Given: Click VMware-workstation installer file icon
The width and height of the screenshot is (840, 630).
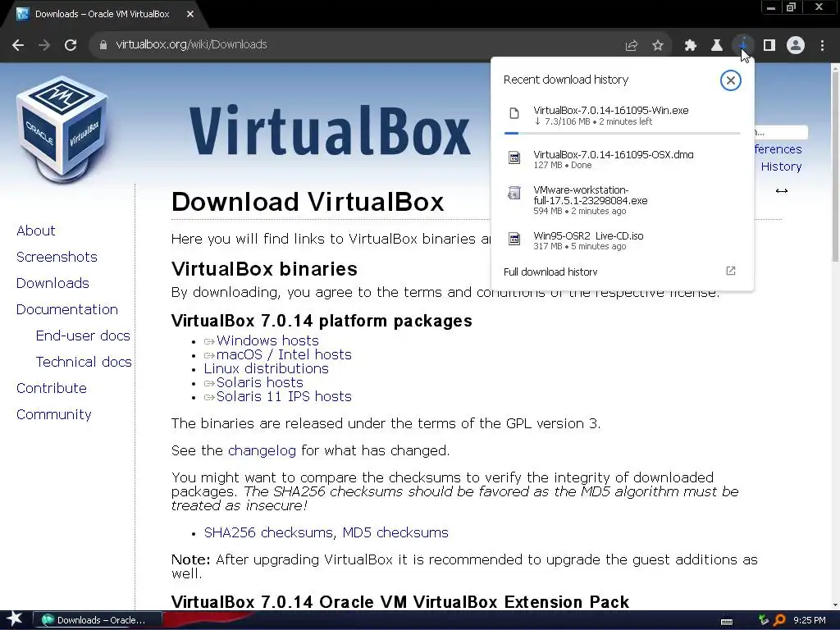Looking at the screenshot, I should point(514,193).
